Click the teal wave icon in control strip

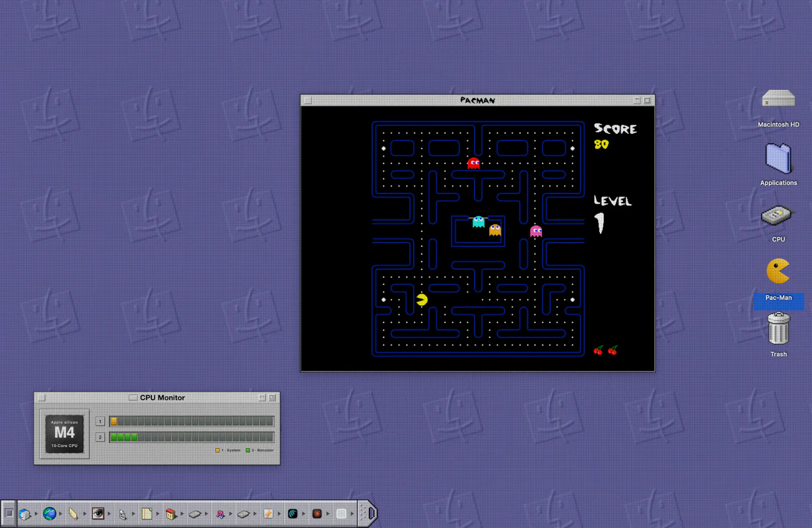coord(293,514)
